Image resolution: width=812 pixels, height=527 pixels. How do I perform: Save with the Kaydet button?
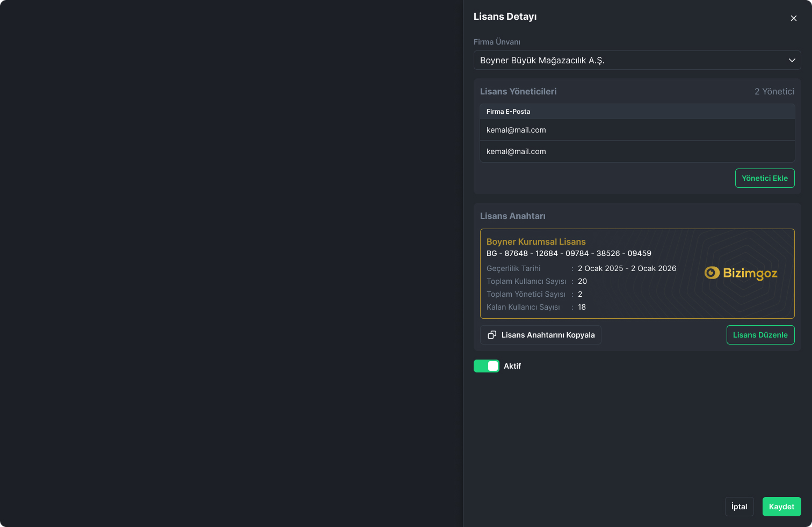click(782, 507)
